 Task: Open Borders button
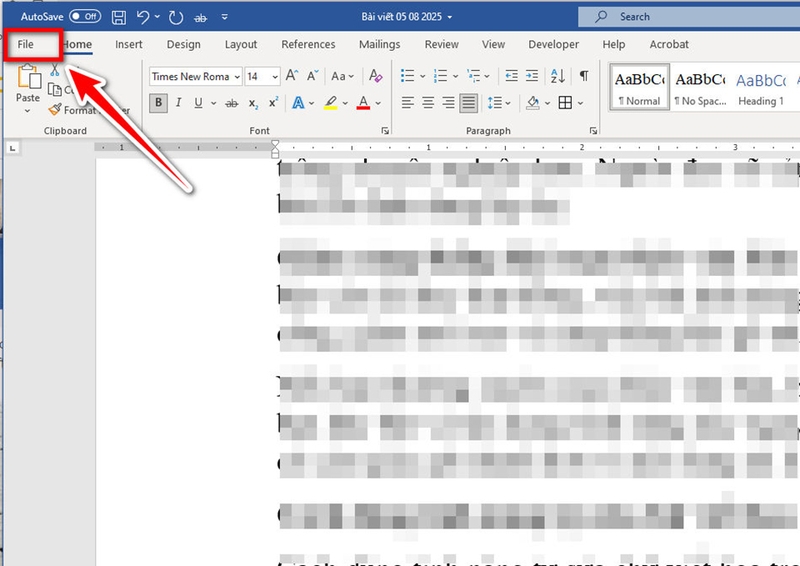[x=565, y=103]
